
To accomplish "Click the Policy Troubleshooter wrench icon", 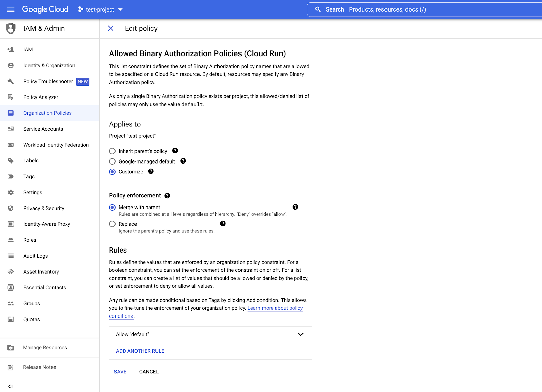I will (x=11, y=81).
